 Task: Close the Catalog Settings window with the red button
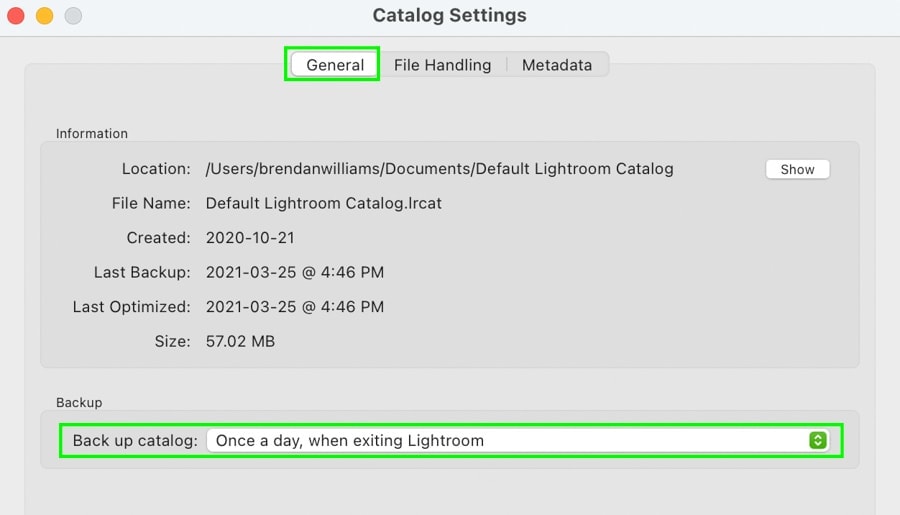(x=16, y=16)
